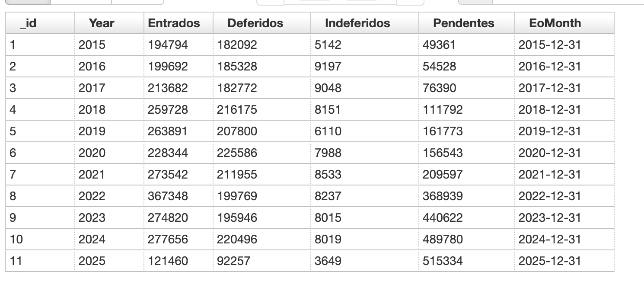
Task: Click the Year column header
Action: coord(102,23)
